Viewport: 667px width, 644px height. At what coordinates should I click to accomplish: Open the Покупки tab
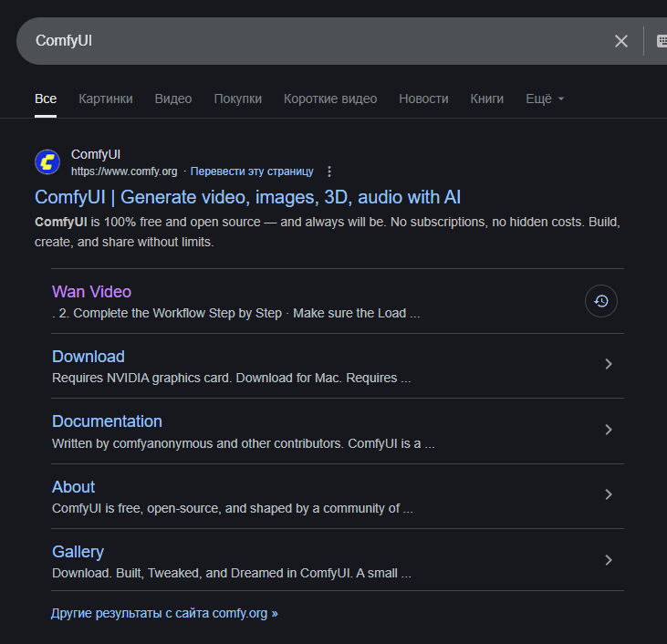coord(238,99)
